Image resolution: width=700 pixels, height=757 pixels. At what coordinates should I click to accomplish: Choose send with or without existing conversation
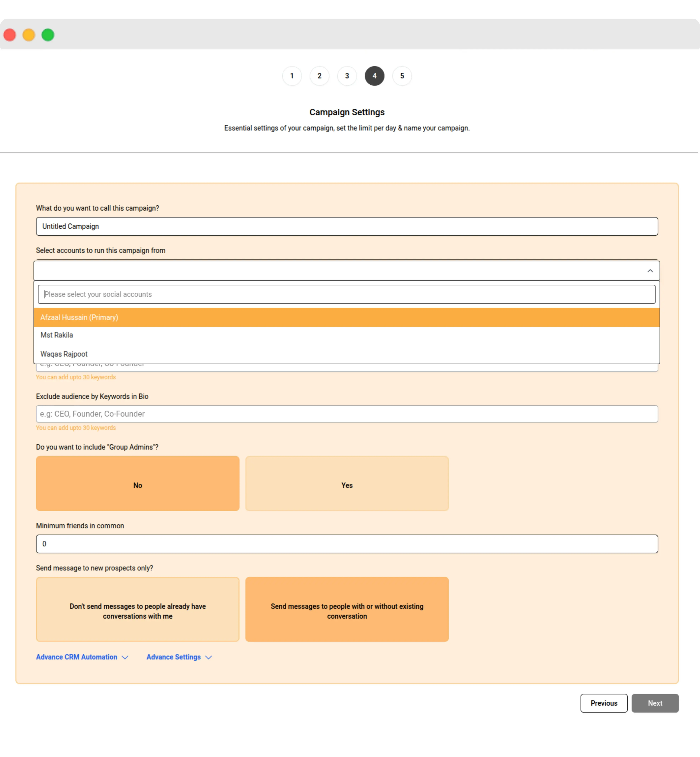click(x=347, y=609)
